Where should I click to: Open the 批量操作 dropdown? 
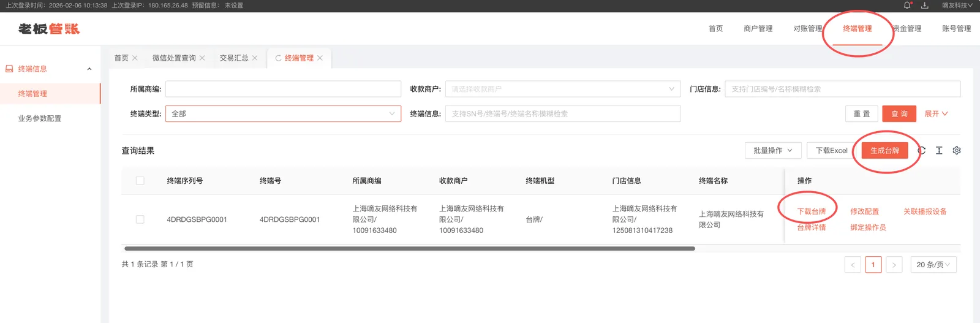[773, 151]
